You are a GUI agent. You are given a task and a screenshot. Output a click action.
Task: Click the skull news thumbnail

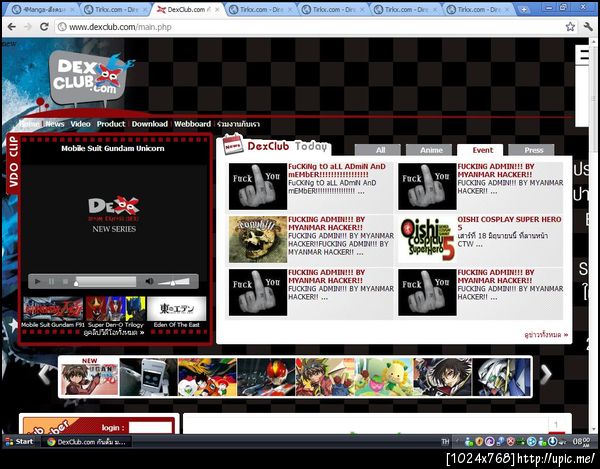coord(258,239)
